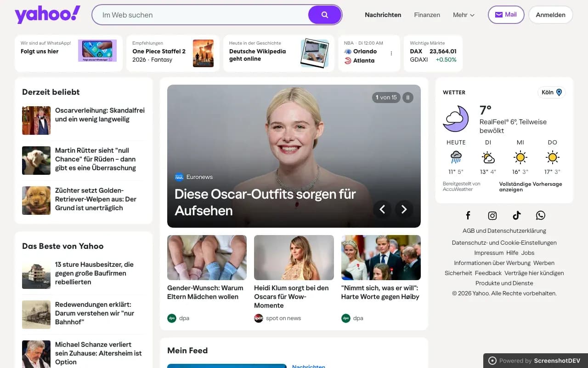Click the dpa logo under the Høiby article
This screenshot has width=588, height=368.
point(346,318)
